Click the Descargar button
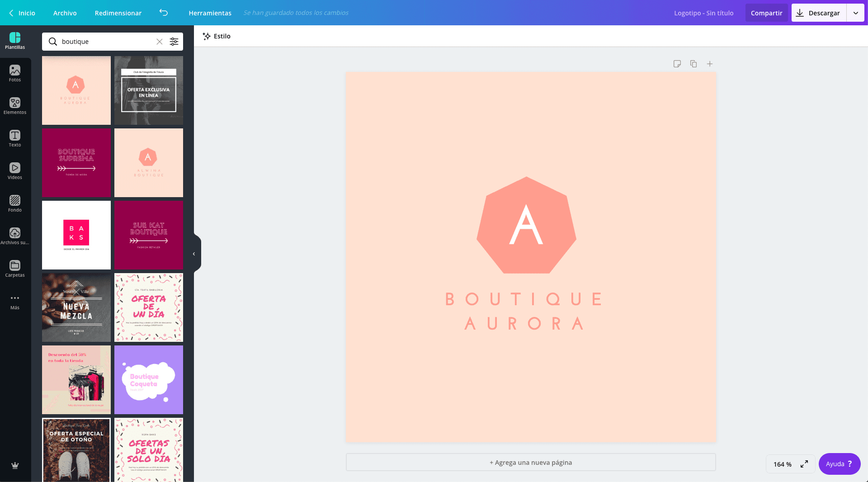 [x=819, y=13]
